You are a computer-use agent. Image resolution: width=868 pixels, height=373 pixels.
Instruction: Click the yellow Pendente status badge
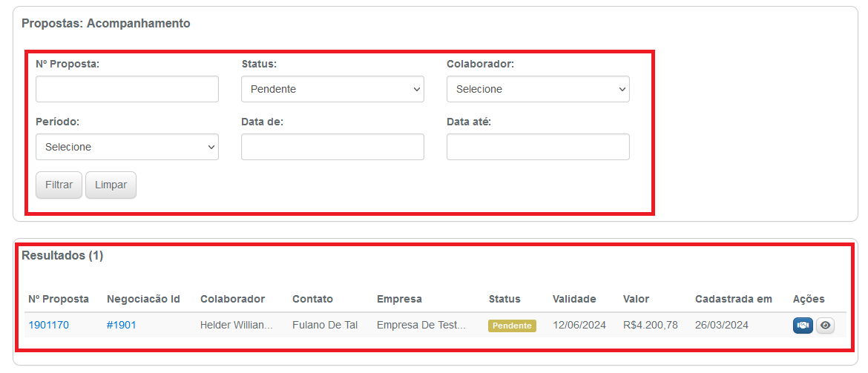pyautogui.click(x=512, y=326)
